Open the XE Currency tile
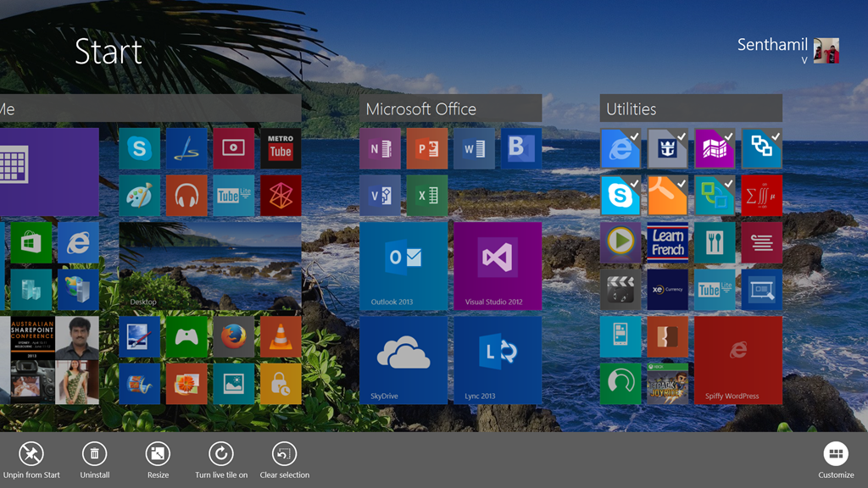Viewport: 868px width, 488px height. (668, 290)
